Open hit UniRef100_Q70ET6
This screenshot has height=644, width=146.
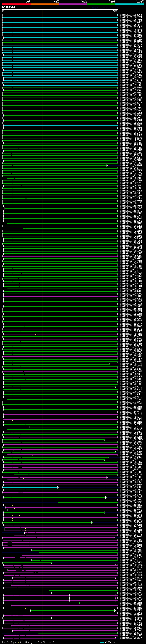(x=131, y=366)
